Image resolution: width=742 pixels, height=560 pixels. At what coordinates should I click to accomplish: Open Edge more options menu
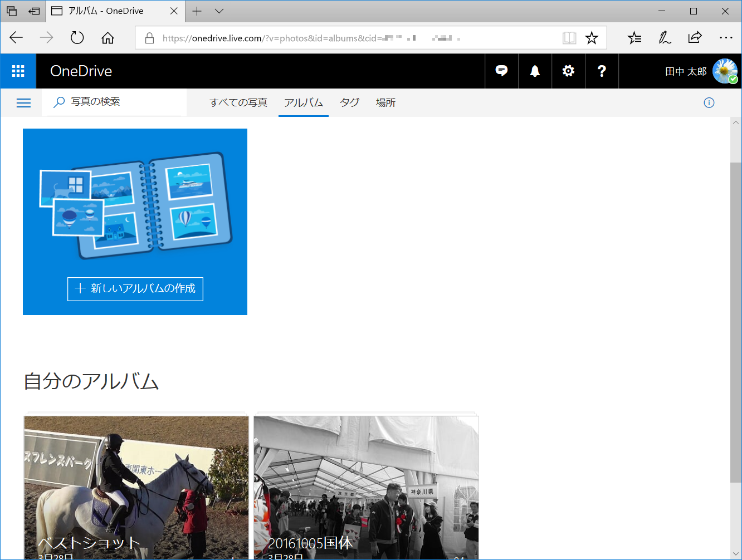pos(726,37)
